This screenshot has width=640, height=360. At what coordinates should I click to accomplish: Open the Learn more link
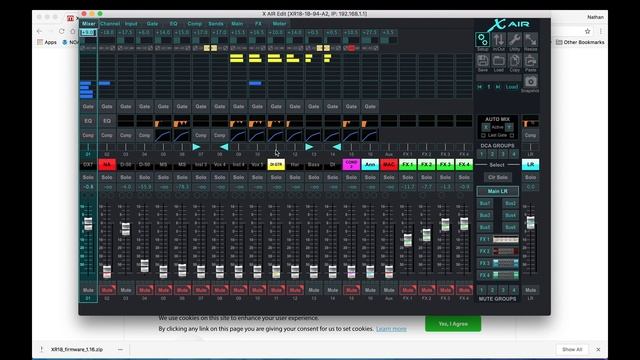pos(391,329)
